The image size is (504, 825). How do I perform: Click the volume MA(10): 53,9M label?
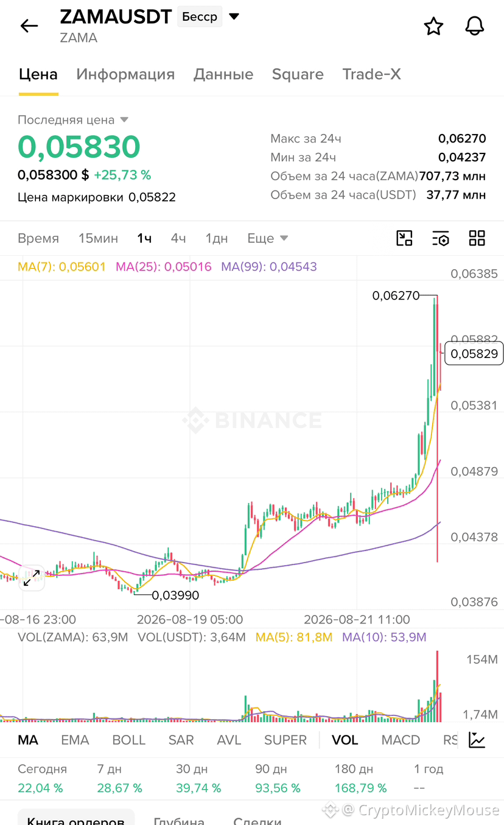pyautogui.click(x=384, y=637)
